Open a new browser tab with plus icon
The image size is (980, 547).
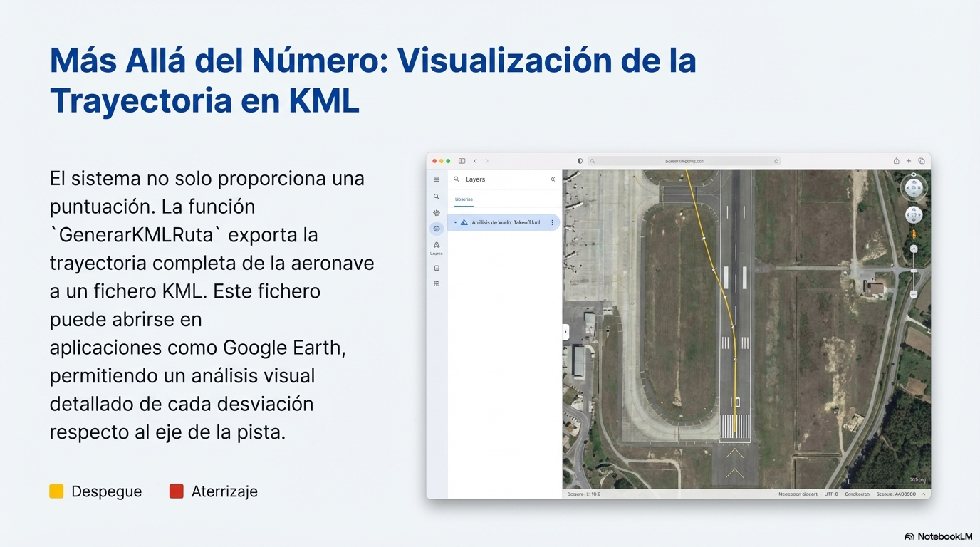(909, 161)
